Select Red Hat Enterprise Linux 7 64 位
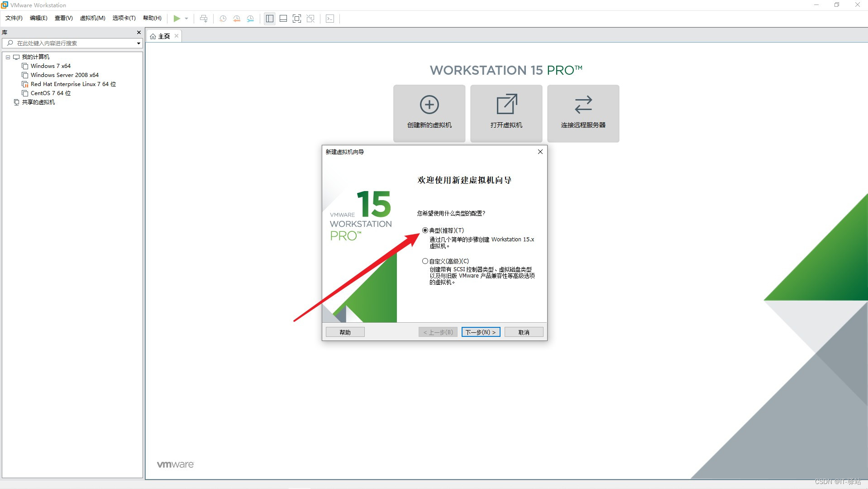 [73, 84]
